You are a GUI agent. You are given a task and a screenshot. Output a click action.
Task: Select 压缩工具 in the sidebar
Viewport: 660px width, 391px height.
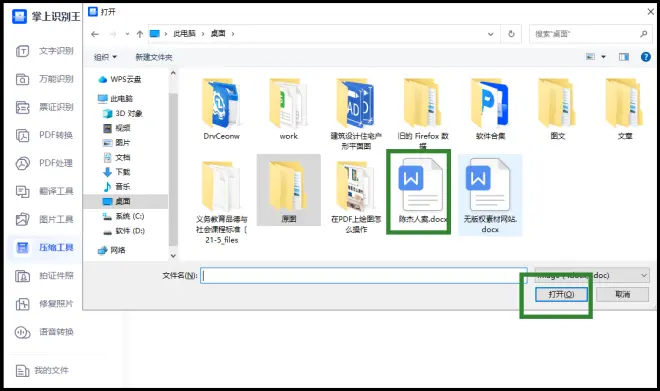(x=44, y=247)
